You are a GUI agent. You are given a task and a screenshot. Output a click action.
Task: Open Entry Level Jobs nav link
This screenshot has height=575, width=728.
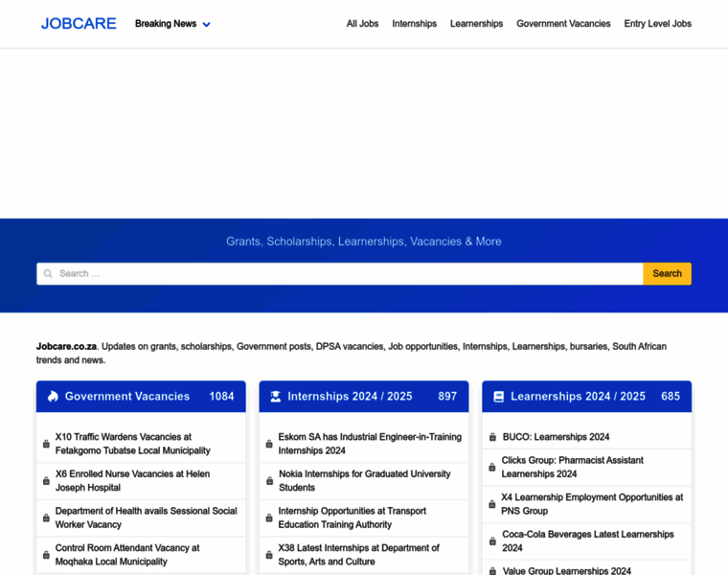(x=657, y=24)
